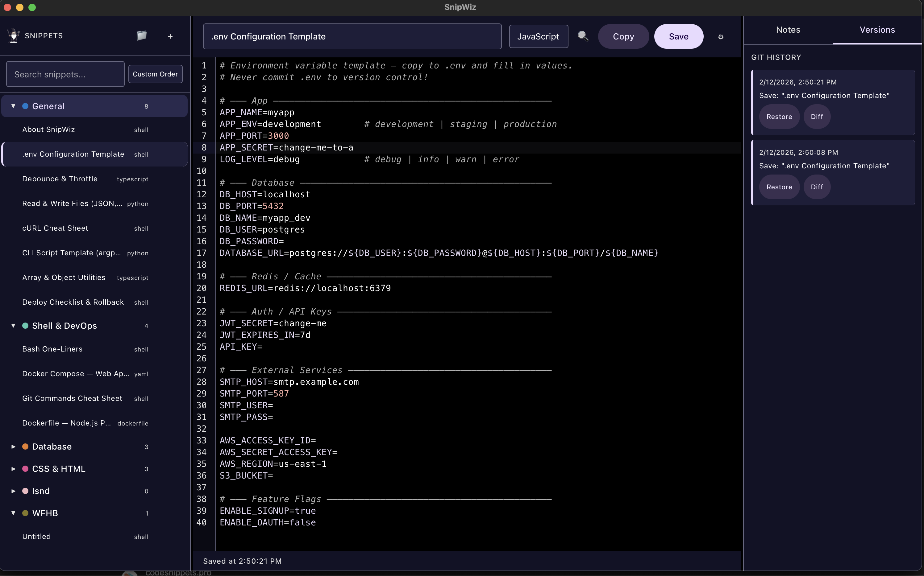Click the SnipWiz wizard logo icon
924x576 pixels.
coord(13,35)
